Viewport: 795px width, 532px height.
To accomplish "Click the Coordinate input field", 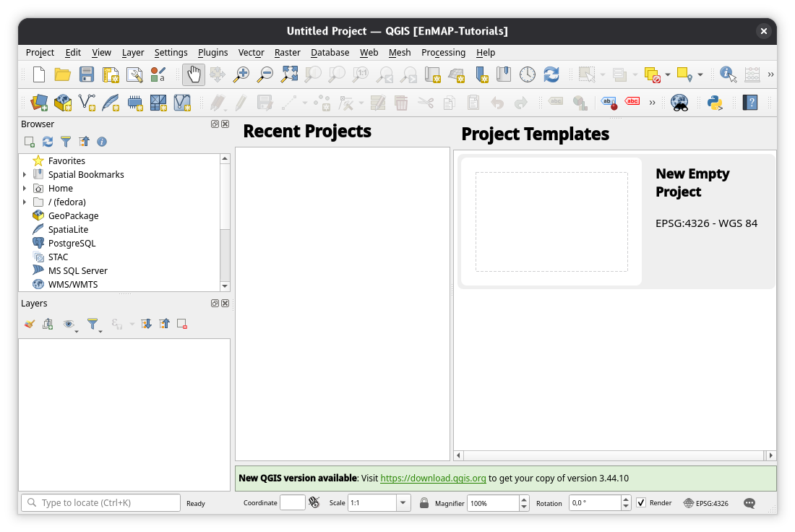I will click(293, 502).
